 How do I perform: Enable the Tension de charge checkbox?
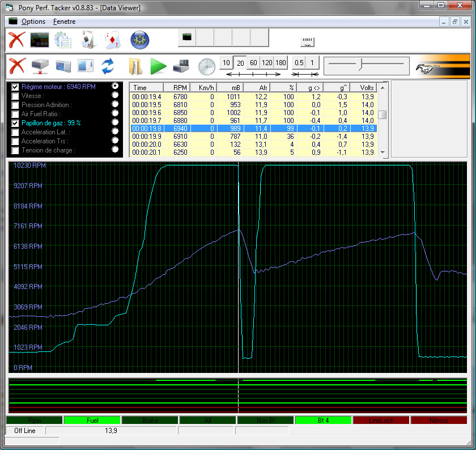(15, 151)
